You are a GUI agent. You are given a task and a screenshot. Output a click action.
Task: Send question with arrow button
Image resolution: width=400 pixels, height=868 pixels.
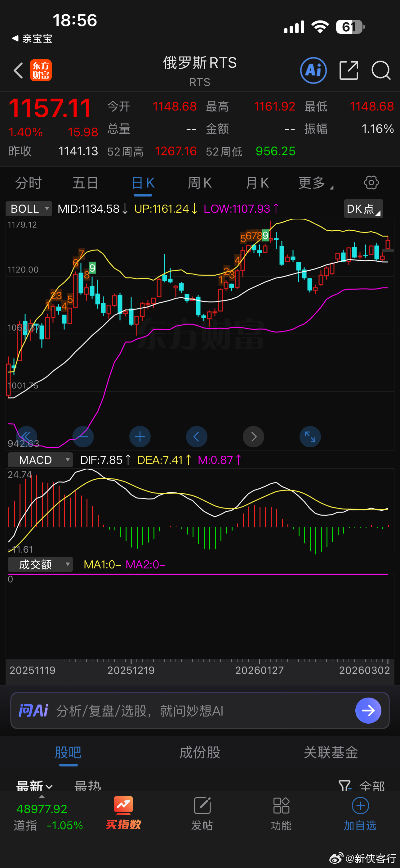(x=368, y=710)
